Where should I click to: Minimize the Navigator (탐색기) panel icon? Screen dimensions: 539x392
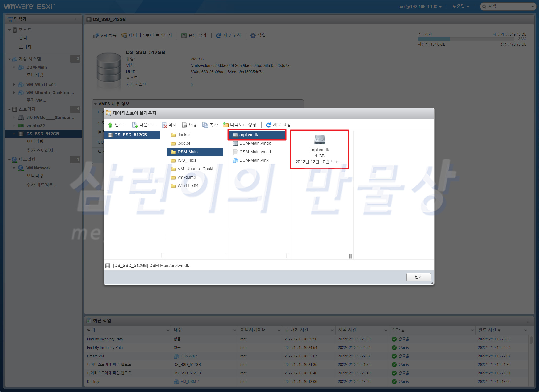pos(76,20)
